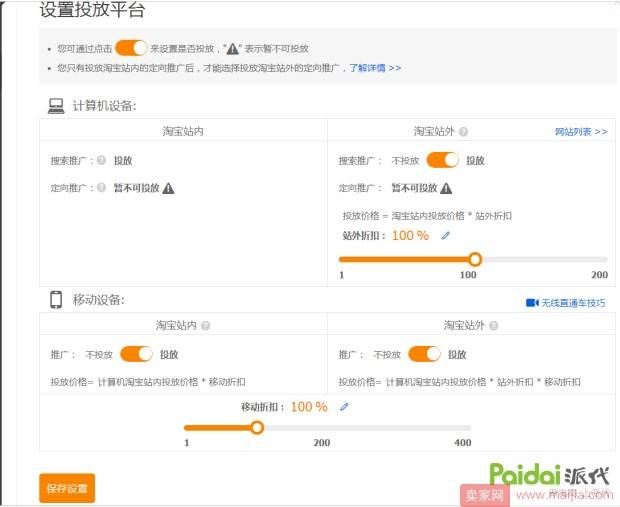This screenshot has height=507, width=620.
Task: Click help icon beside mobile 淘宝站外 header
Action: (x=493, y=325)
